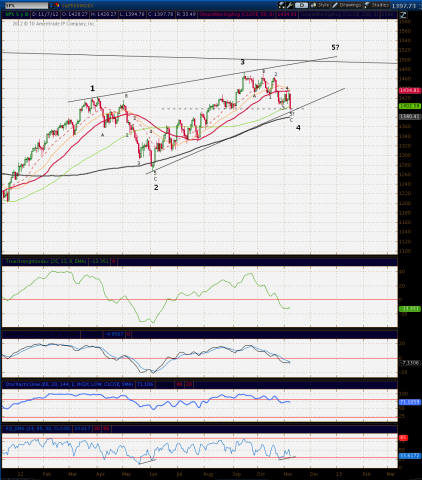Click the 5? wave annotation on chart
The height and width of the screenshot is (480, 422).
335,47
